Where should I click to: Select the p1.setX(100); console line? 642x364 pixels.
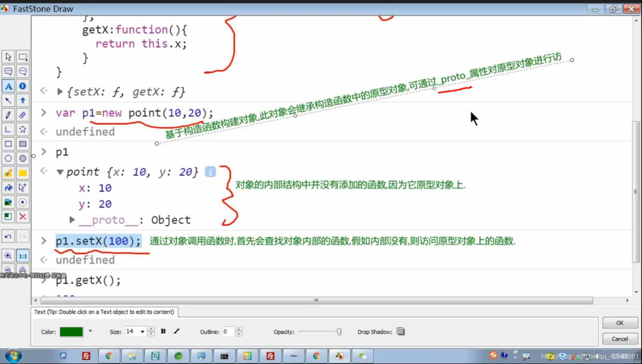click(x=98, y=241)
